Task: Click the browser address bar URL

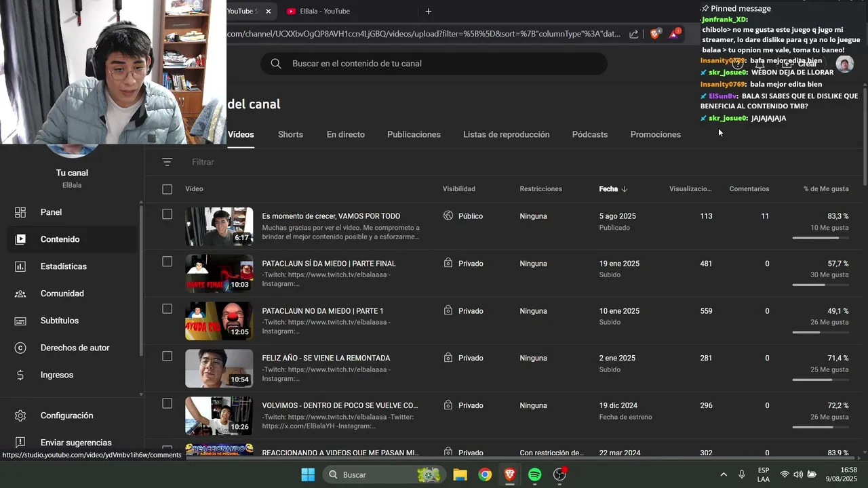Action: [x=424, y=34]
